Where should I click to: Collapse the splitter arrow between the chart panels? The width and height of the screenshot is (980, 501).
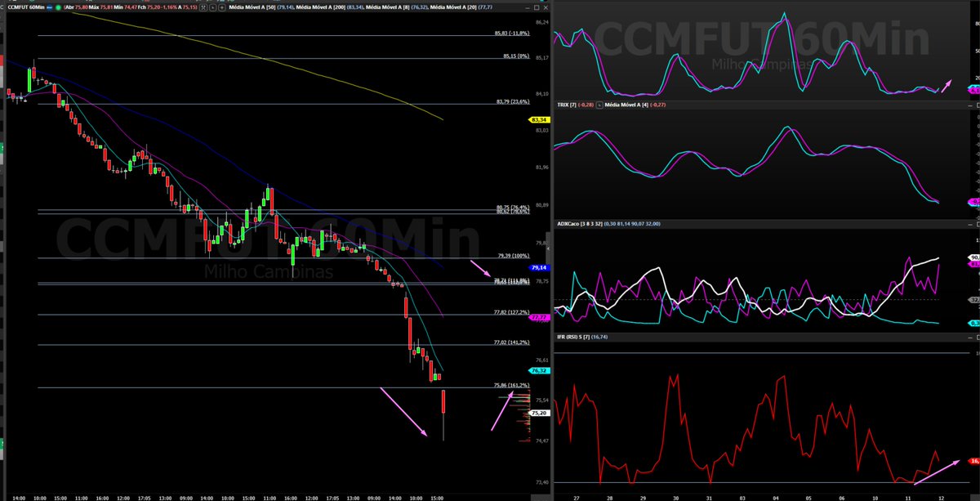[548, 248]
